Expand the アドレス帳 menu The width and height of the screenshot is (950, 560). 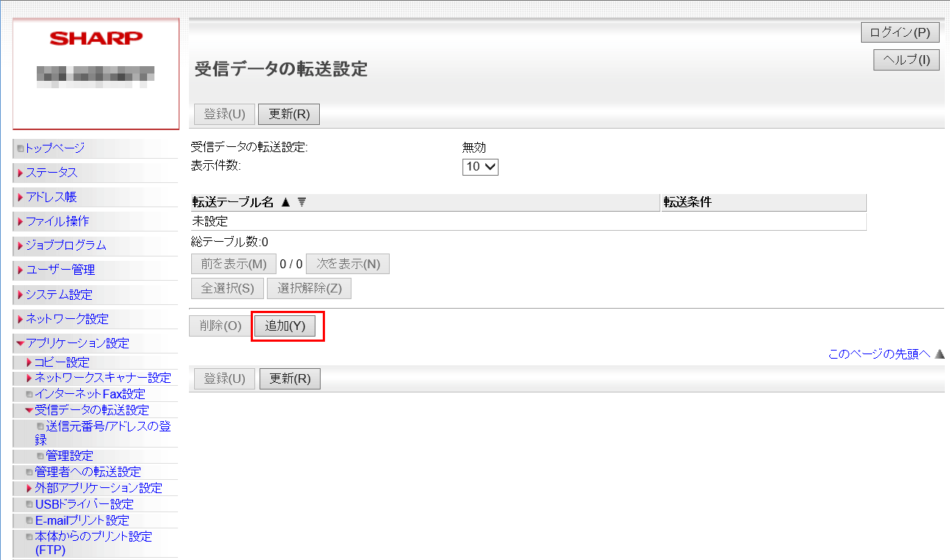[x=51, y=197]
